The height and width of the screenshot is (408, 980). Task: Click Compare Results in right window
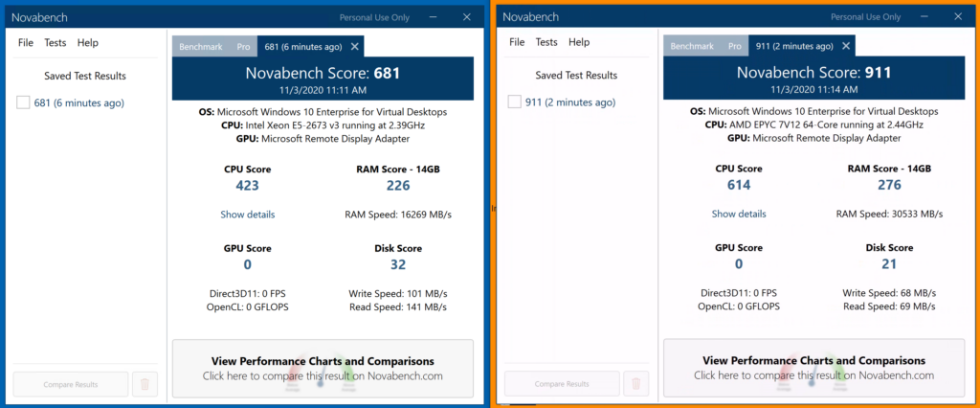click(x=562, y=384)
